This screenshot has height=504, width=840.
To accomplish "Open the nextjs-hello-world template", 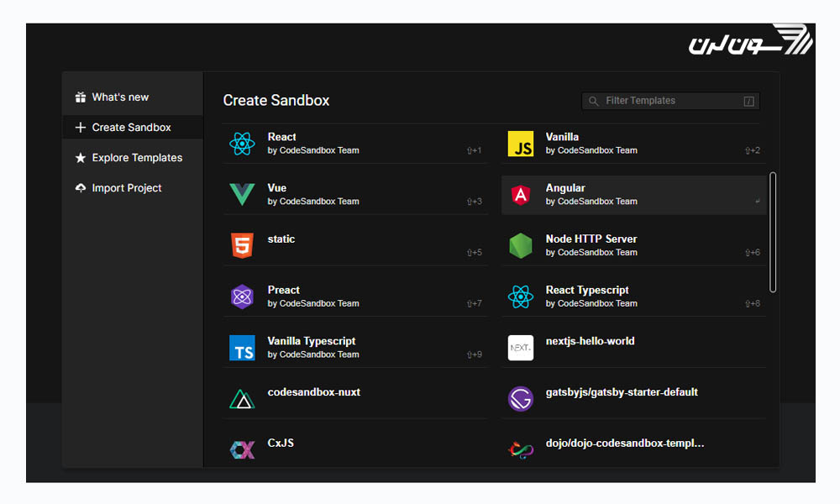I will (x=590, y=342).
